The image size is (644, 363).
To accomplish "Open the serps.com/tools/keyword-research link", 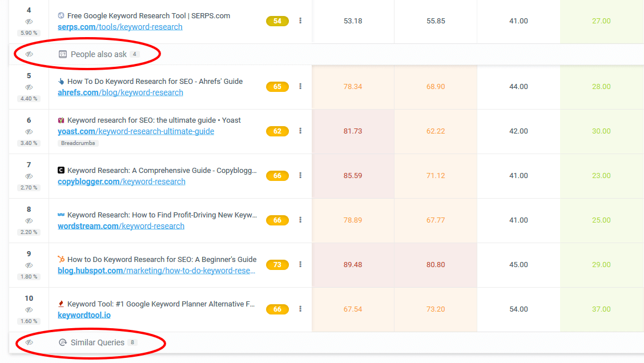I will coord(120,27).
